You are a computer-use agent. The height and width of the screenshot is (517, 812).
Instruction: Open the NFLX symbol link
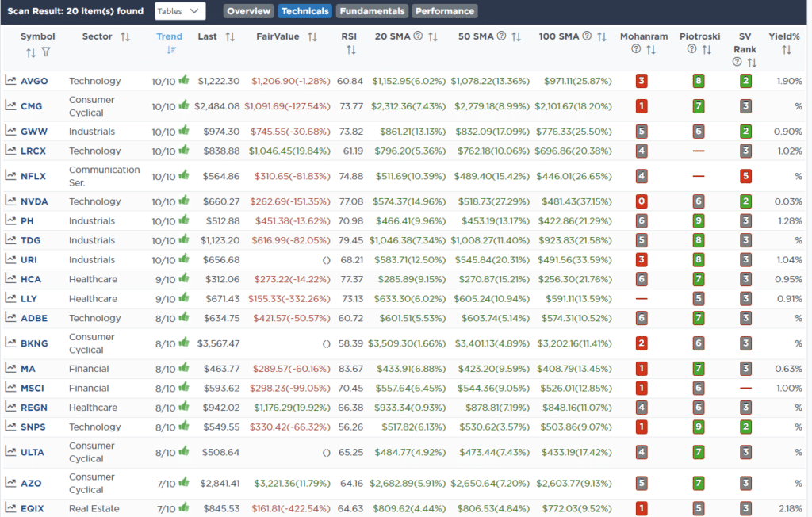33,176
